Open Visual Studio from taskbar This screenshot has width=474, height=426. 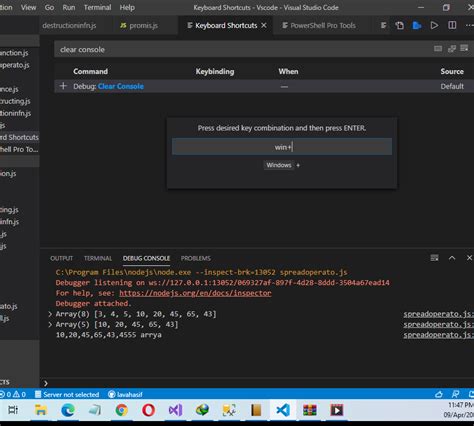tap(175, 410)
